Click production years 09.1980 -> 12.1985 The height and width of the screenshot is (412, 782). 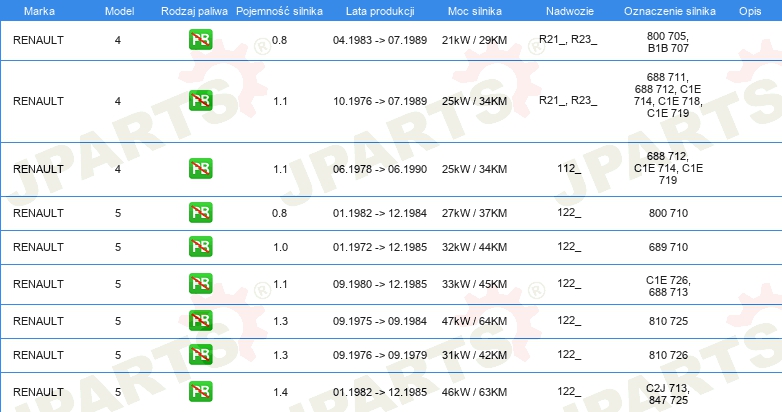point(380,284)
